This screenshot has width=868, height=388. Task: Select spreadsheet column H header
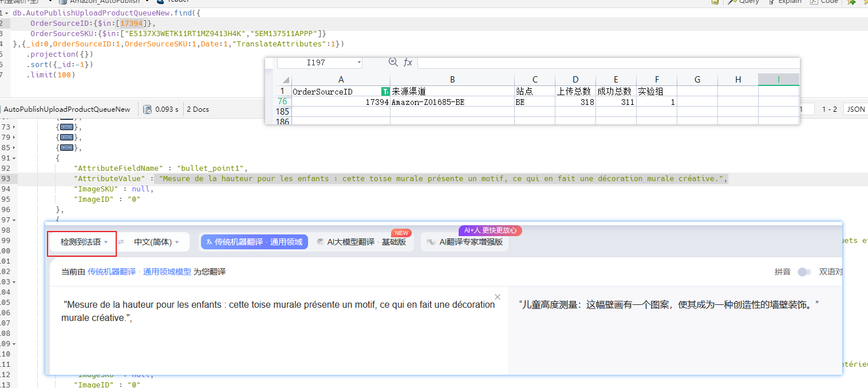pyautogui.click(x=738, y=80)
